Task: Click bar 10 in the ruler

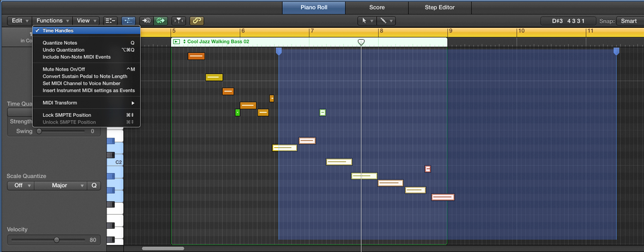Action: tap(521, 31)
